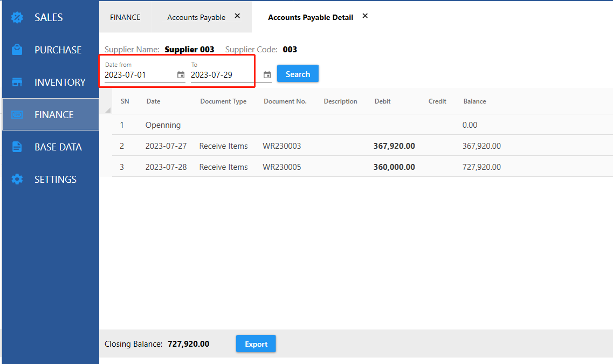Edit the To date field
The height and width of the screenshot is (364, 613).
pyautogui.click(x=221, y=75)
